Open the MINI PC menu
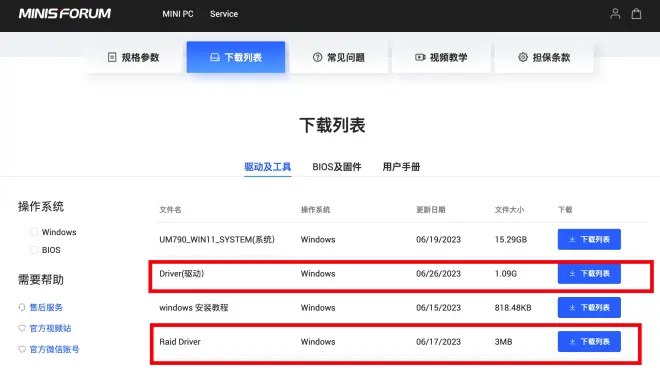The image size is (660, 378). [x=178, y=14]
